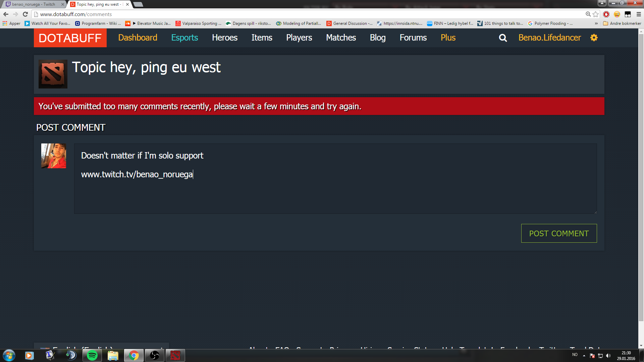Click the NO keyboard language indicator

click(x=575, y=355)
